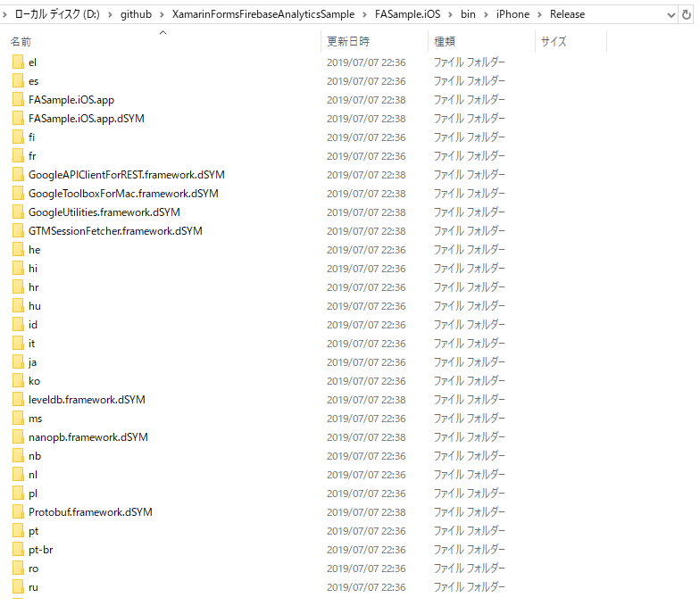The width and height of the screenshot is (700, 606).
Task: Select the FASample.iOS.app.dSYM folder row
Action: [86, 119]
